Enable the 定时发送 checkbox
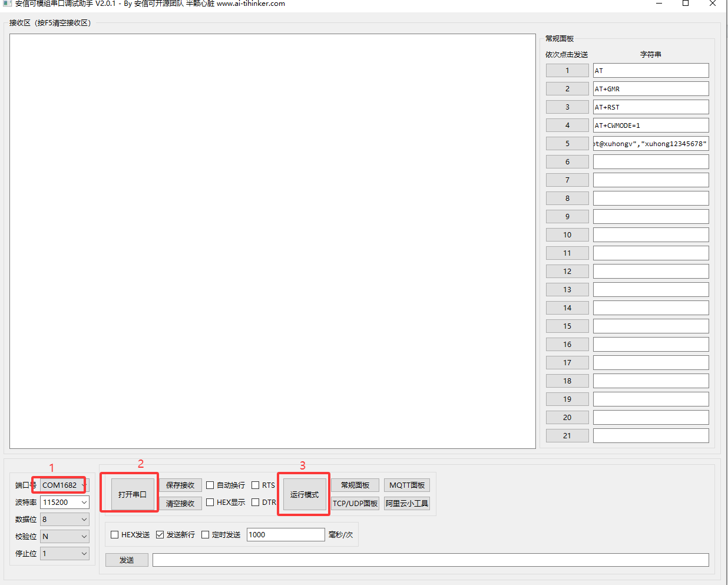This screenshot has height=585, width=728. 206,534
